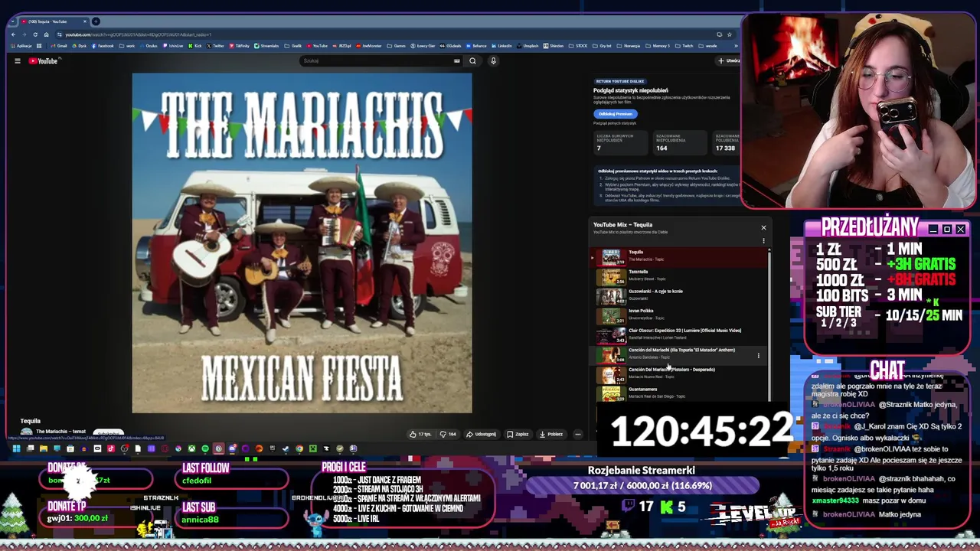Close the PRZEDŁUŻANY overlay window

pyautogui.click(x=960, y=229)
